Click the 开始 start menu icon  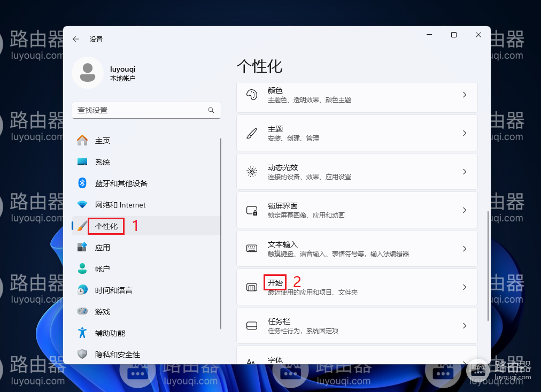pyautogui.click(x=252, y=287)
